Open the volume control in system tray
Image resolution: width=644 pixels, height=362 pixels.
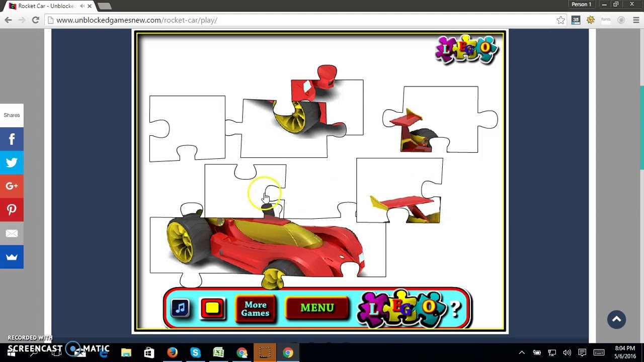coord(567,353)
